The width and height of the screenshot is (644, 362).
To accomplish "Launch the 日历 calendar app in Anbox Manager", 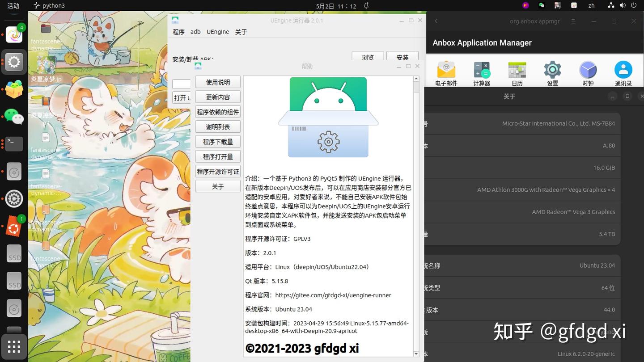I will coord(517,72).
